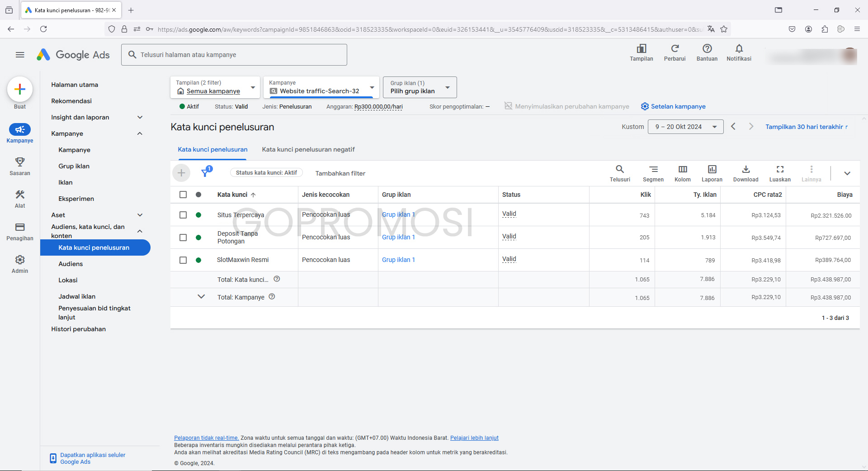Open the Alat tools sidebar icon
This screenshot has height=471, width=868.
coord(20,195)
